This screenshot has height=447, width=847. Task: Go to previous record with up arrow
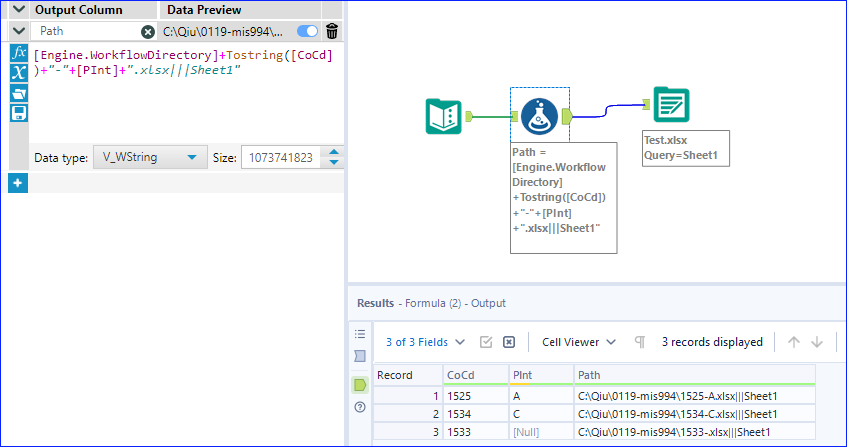[794, 342]
